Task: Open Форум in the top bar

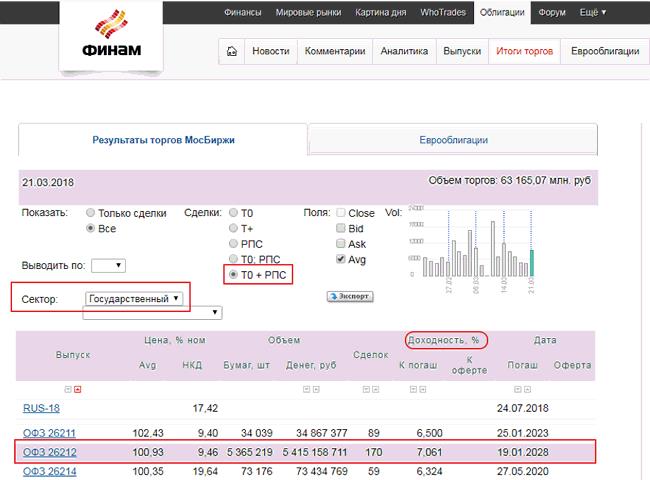Action: click(x=552, y=12)
